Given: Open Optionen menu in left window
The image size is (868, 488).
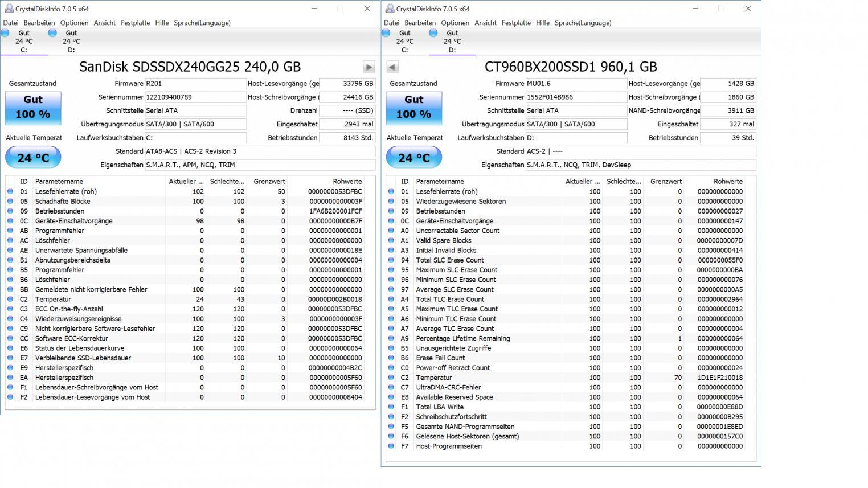Looking at the screenshot, I should (74, 23).
